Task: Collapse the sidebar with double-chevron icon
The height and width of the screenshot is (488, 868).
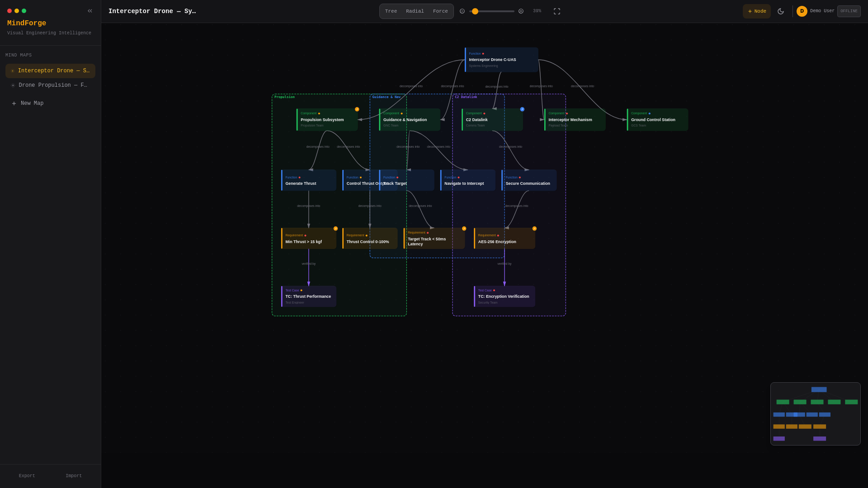Action: point(90,11)
